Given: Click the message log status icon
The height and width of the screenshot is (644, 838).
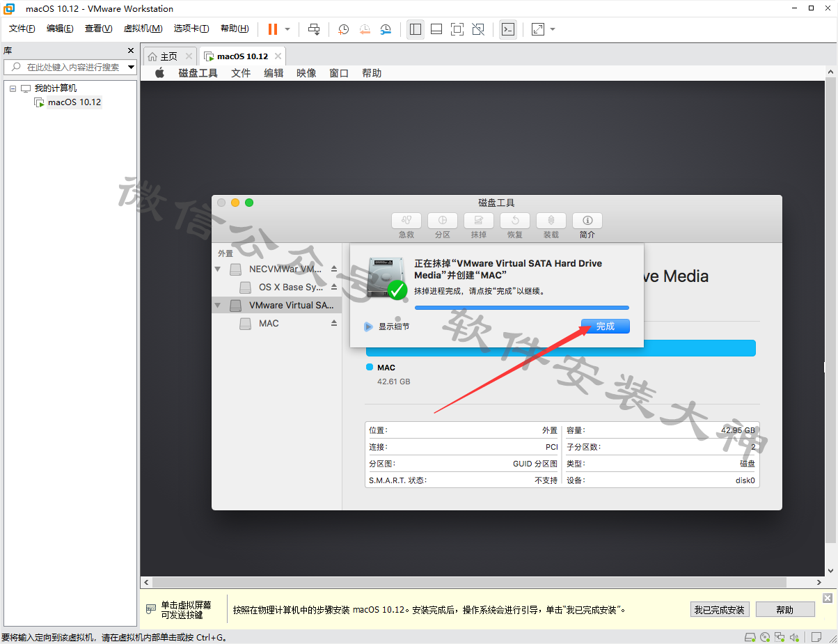Looking at the screenshot, I should tap(816, 637).
